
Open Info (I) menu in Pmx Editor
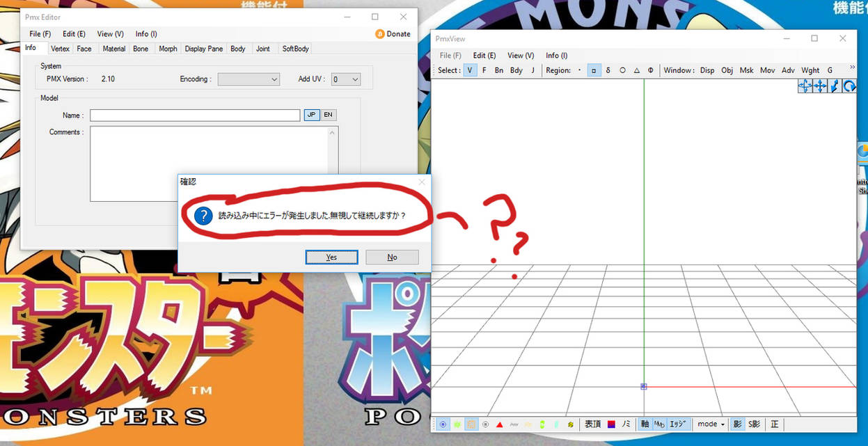[x=146, y=33]
